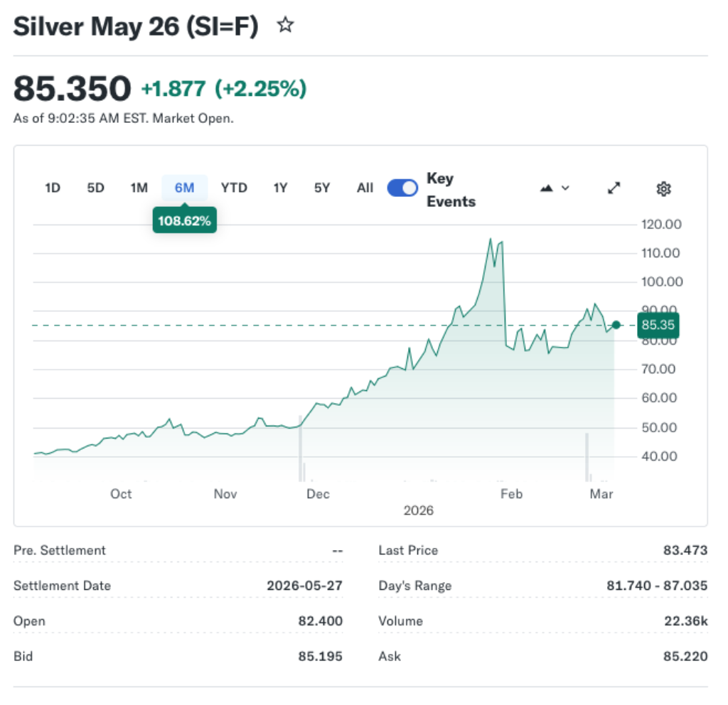Select the YTD chart view

click(x=234, y=188)
